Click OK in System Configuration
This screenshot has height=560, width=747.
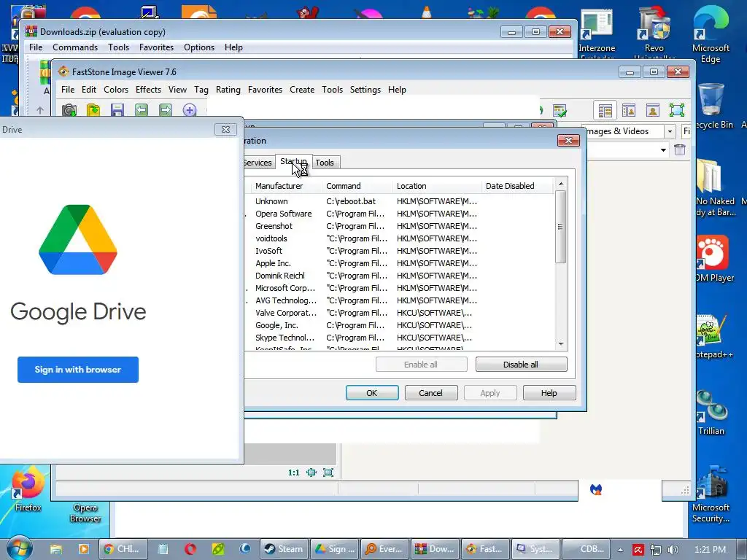point(372,393)
